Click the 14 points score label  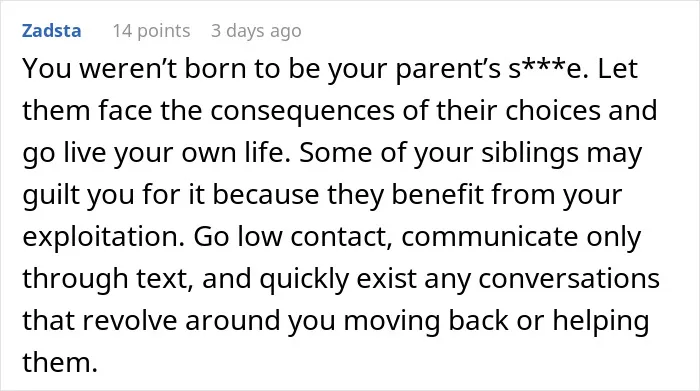(151, 31)
